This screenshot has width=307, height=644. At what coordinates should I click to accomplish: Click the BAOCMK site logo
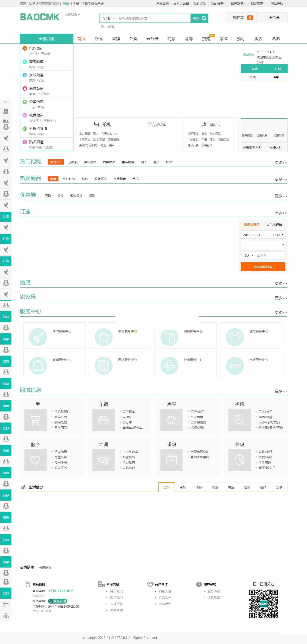40,17
